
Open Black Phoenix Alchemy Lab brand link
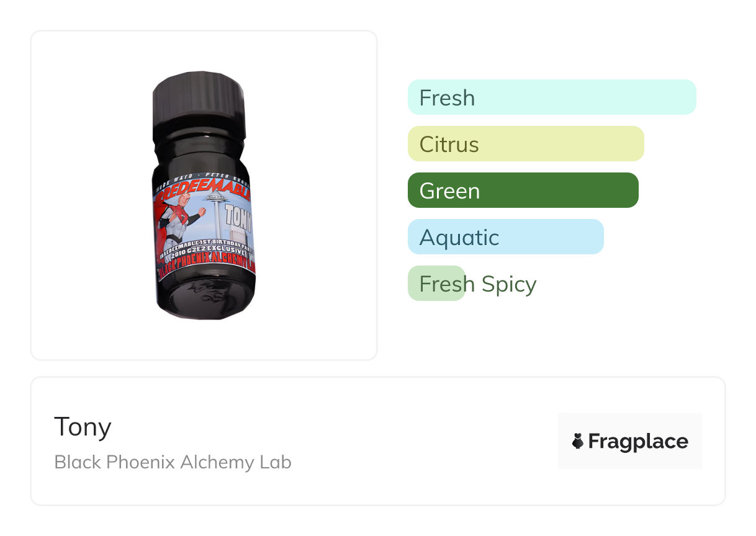click(173, 462)
